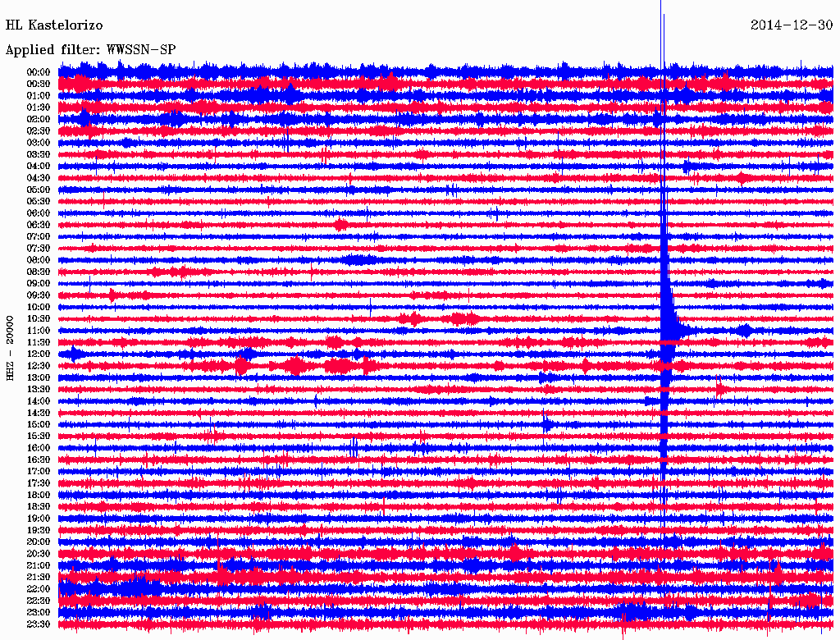Select the 14:00 time label

39,401
